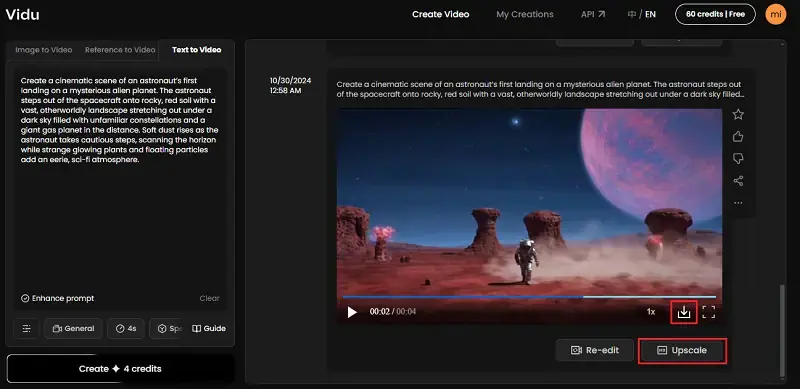Viewport: 800px width, 389px height.
Task: Open the API link
Action: pos(593,14)
